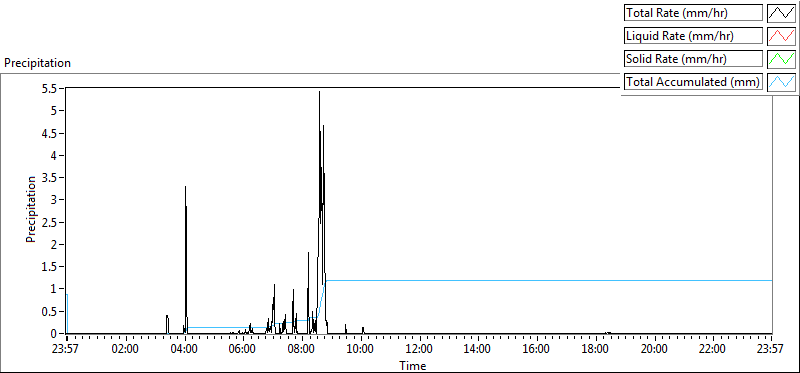This screenshot has width=800, height=373.
Task: Click the ending 23:57 time axis label
Action: tap(771, 349)
